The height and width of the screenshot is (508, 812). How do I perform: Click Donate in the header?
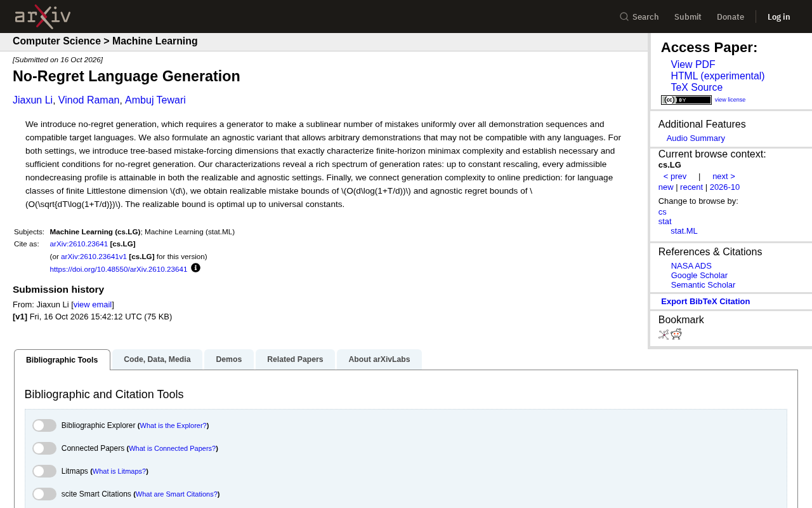coord(730,17)
